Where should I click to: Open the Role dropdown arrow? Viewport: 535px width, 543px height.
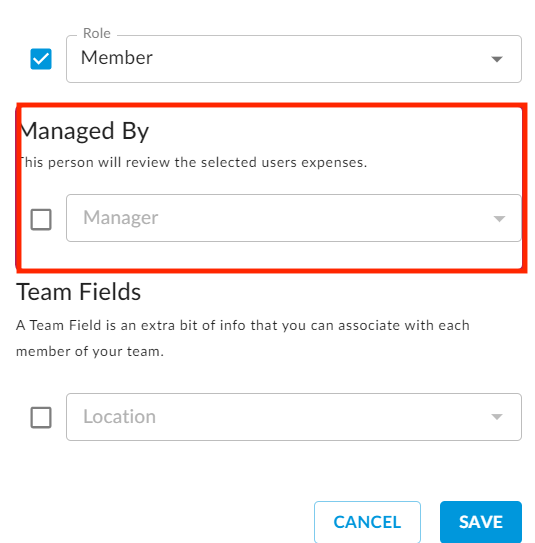tap(497, 59)
